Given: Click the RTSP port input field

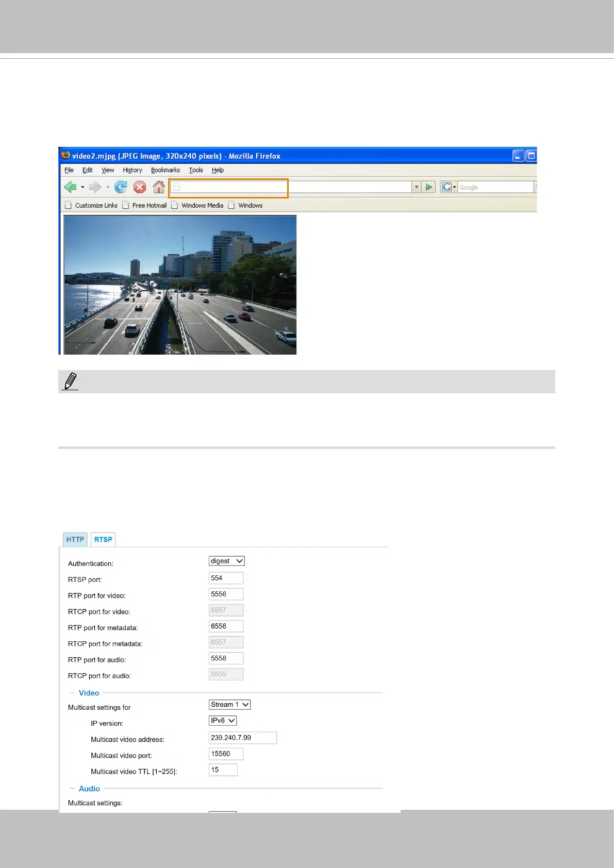Looking at the screenshot, I should pos(226,578).
